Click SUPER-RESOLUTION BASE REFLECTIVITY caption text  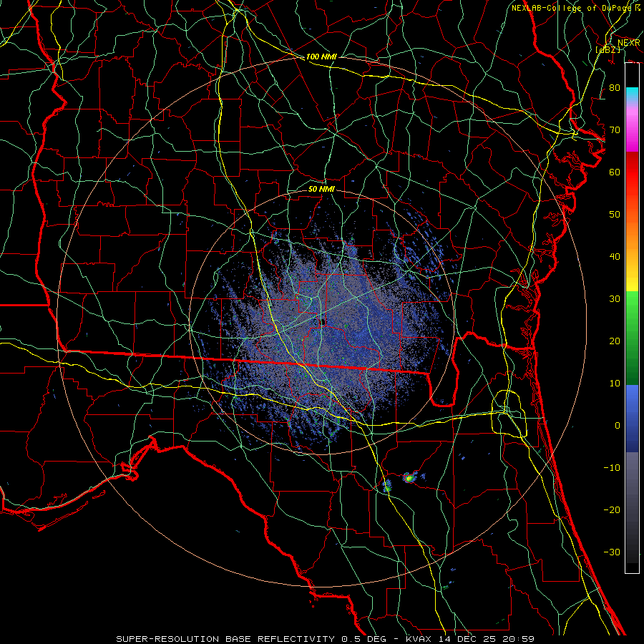[225, 639]
